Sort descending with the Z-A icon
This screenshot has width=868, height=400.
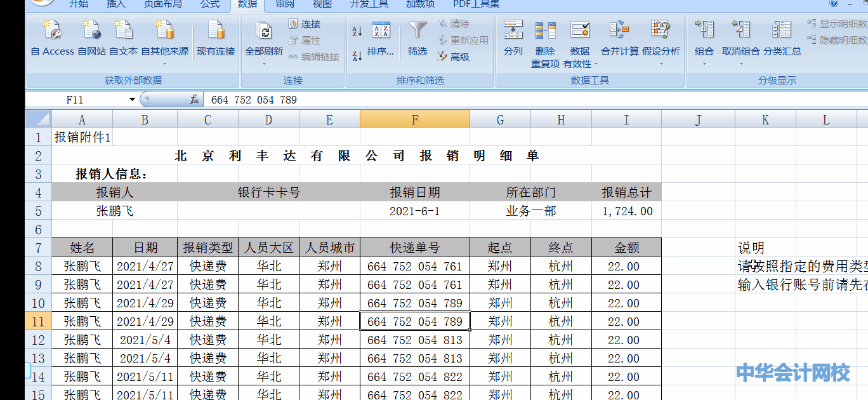357,56
